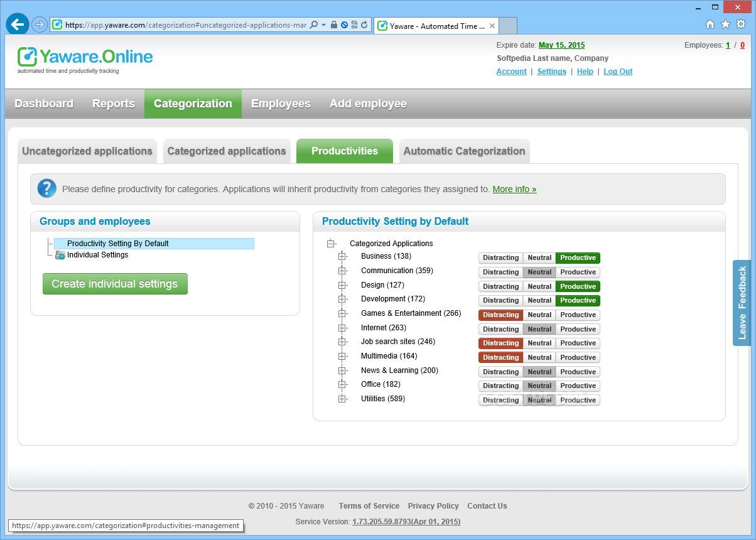Expand the Development category
This screenshot has height=540, width=756.
(342, 299)
